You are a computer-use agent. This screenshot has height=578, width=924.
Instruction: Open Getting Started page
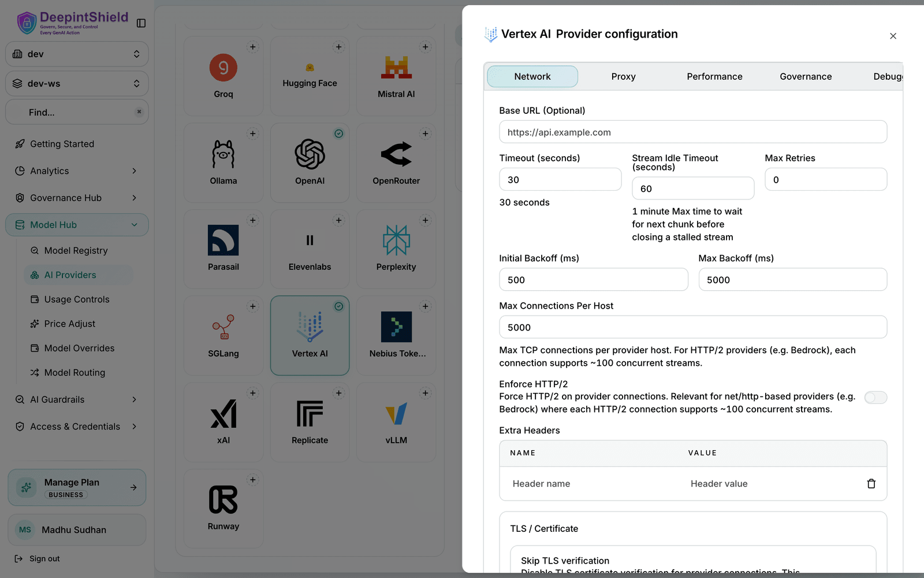pos(77,144)
